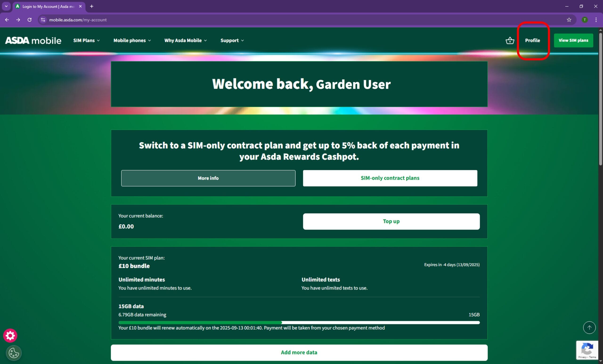Open cookie preferences icon

14,353
